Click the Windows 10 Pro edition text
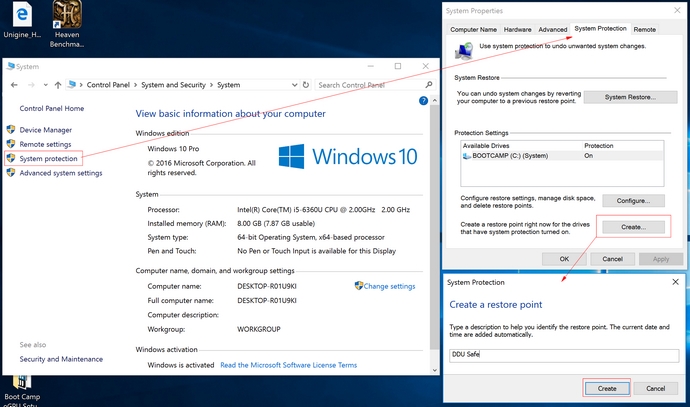 [x=173, y=149]
